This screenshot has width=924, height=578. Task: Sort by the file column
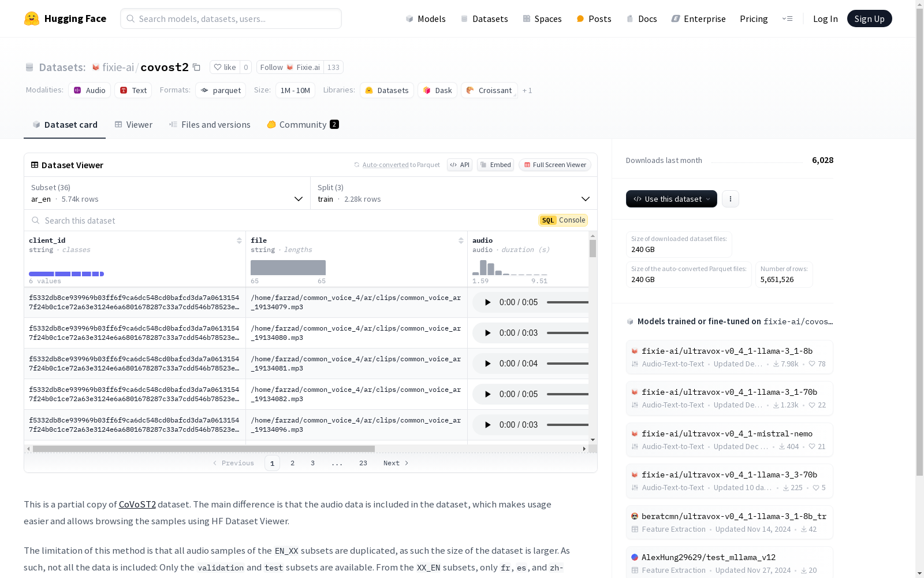(x=461, y=240)
